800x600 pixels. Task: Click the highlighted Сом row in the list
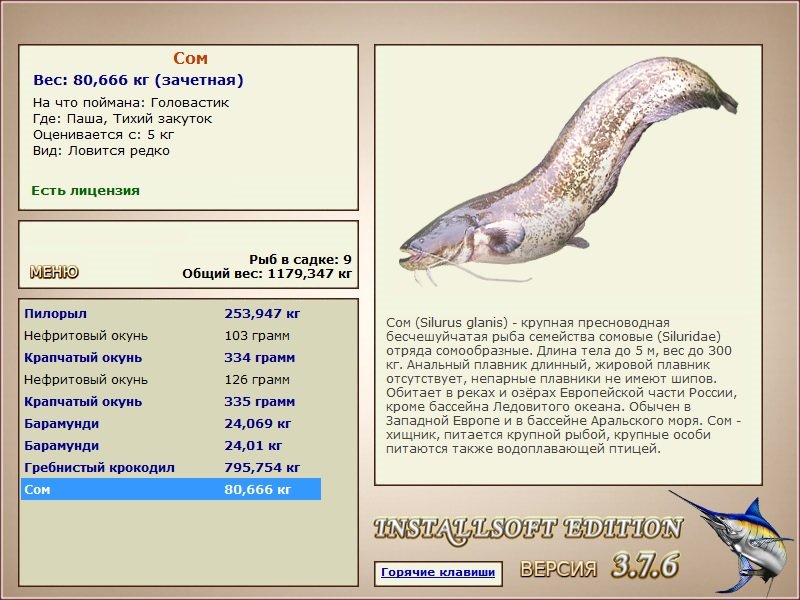tap(171, 489)
